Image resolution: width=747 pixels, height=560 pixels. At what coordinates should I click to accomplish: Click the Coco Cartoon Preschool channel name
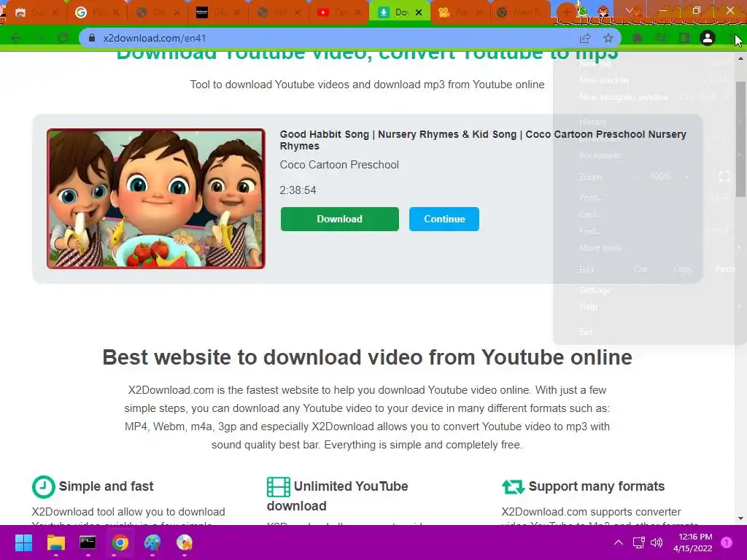tap(339, 165)
